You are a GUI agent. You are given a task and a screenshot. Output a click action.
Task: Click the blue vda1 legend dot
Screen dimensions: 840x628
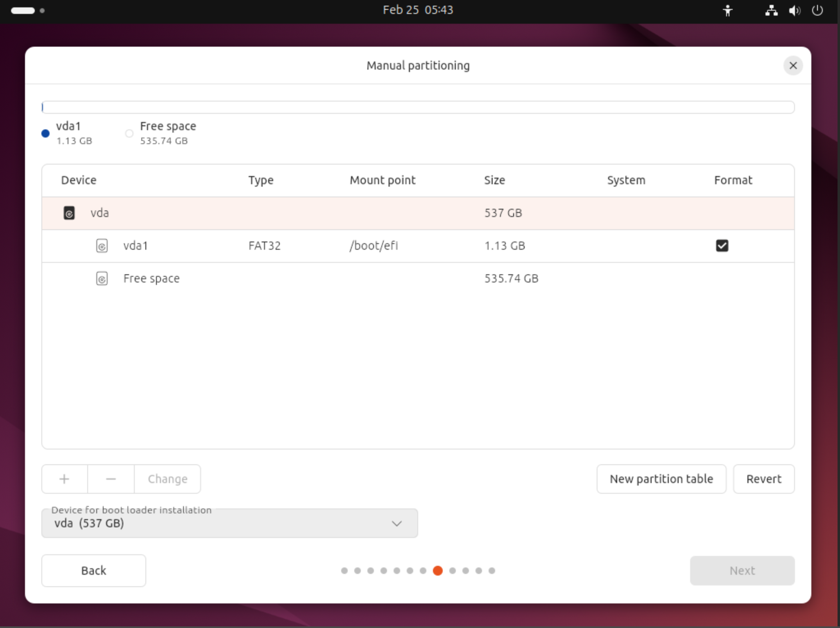tap(45, 133)
